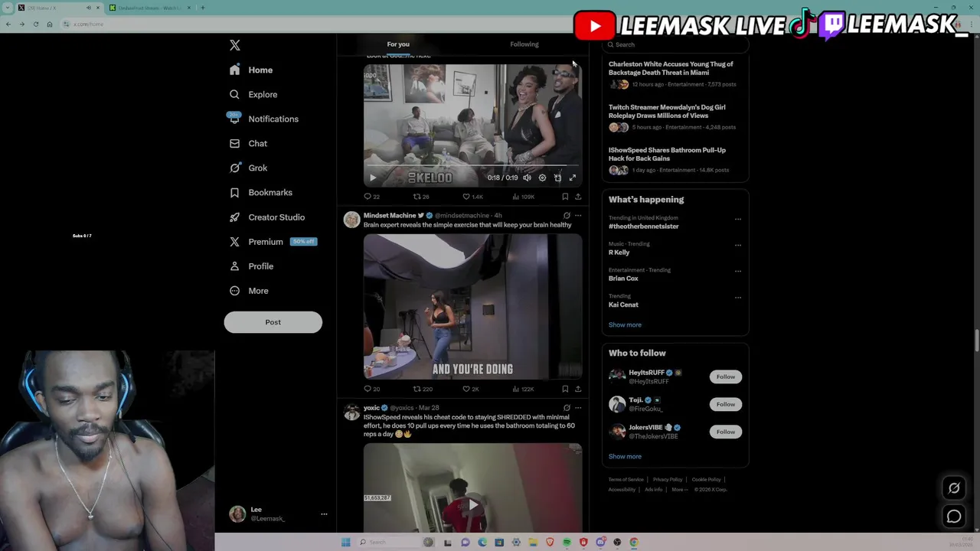Enter fullscreen on the Keloo video
980x551 pixels.
[572, 178]
